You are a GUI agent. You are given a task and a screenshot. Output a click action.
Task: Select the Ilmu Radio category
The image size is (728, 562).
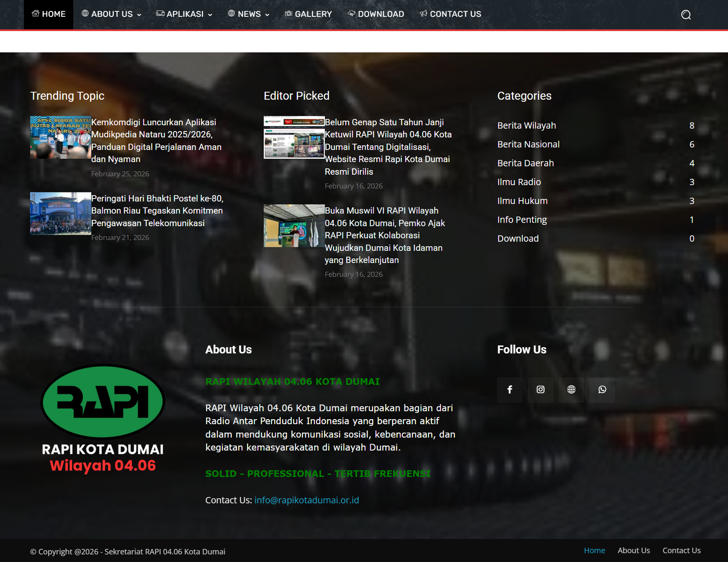pyautogui.click(x=519, y=182)
